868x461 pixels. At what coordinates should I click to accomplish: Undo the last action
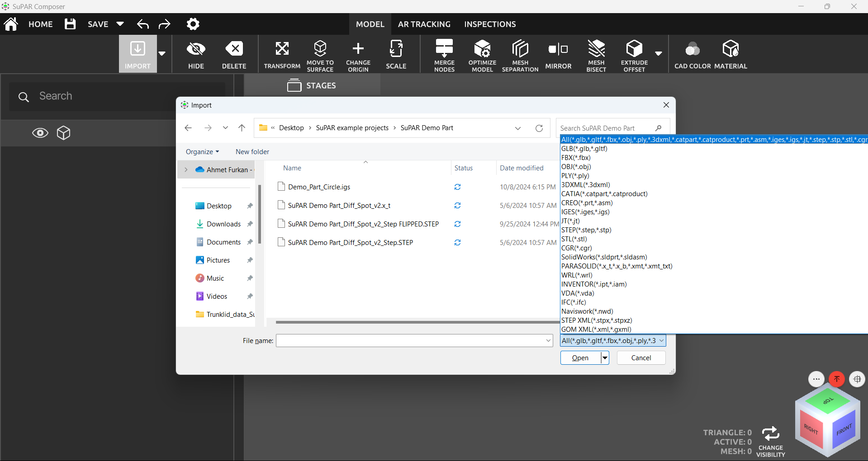click(x=143, y=24)
